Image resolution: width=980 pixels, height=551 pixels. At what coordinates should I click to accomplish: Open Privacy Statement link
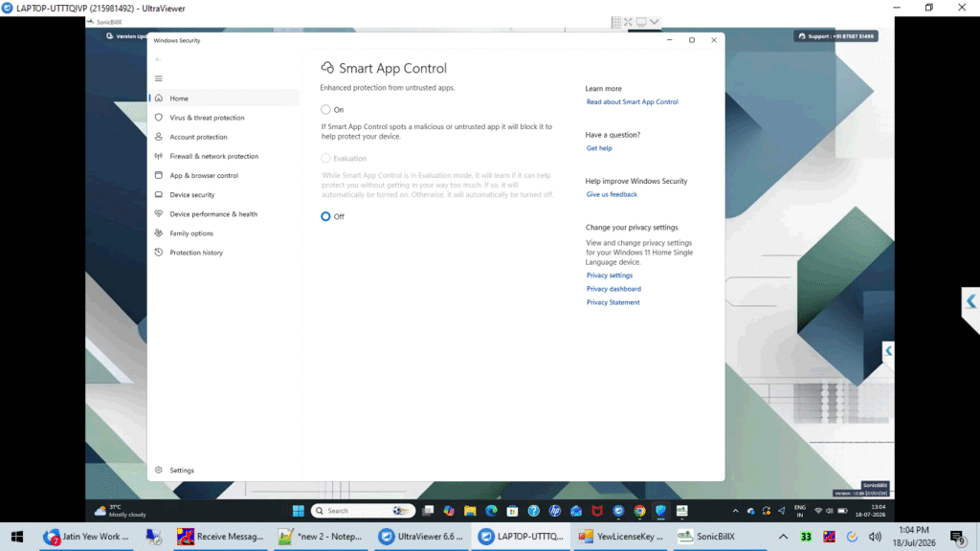tap(612, 302)
